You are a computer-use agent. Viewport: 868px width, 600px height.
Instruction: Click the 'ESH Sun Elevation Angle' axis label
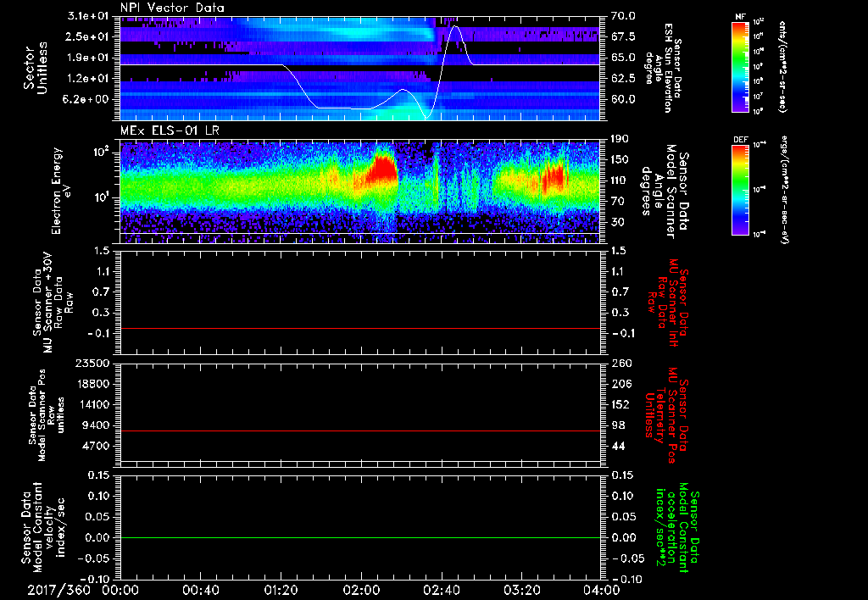point(663,68)
